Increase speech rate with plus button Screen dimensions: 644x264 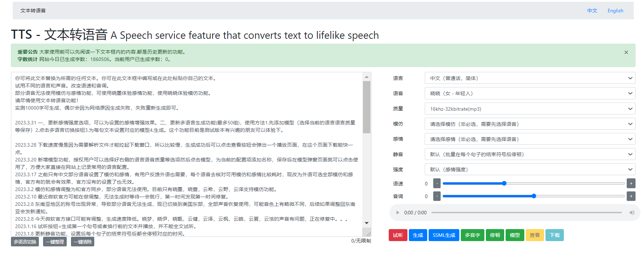631,183
